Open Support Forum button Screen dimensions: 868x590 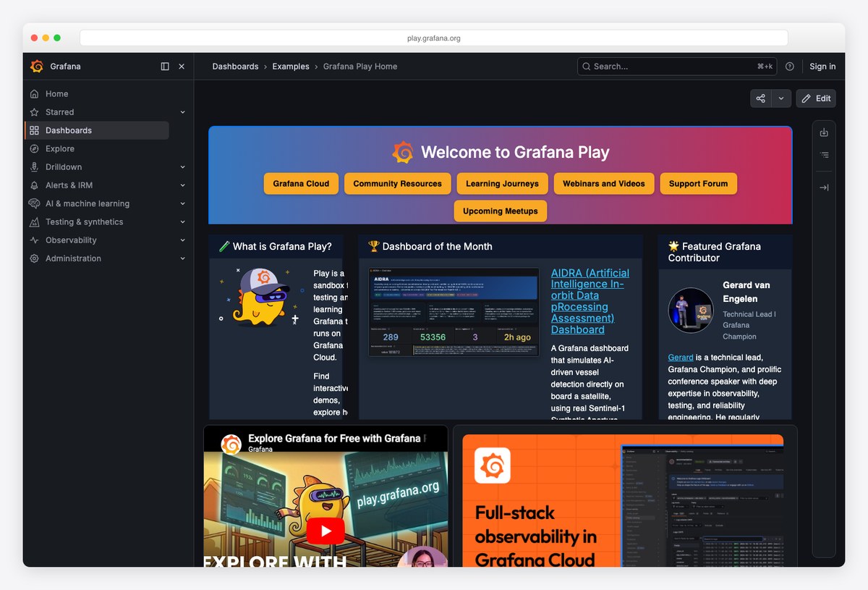click(x=698, y=184)
